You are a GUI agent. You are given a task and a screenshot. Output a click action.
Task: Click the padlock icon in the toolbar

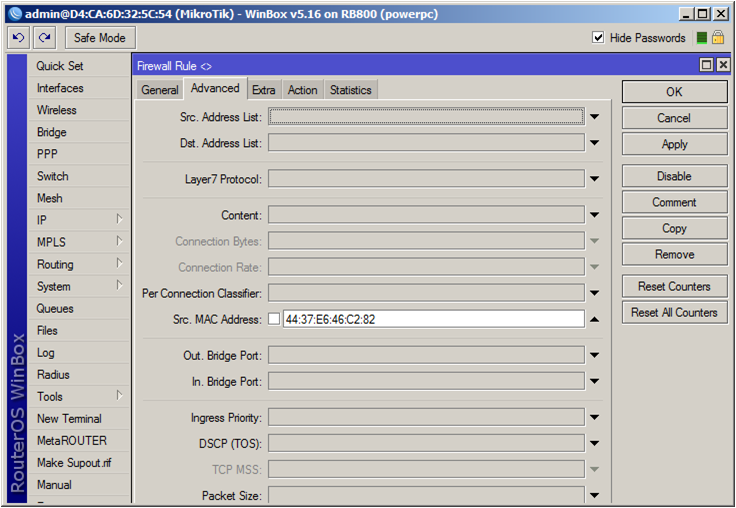tap(718, 37)
